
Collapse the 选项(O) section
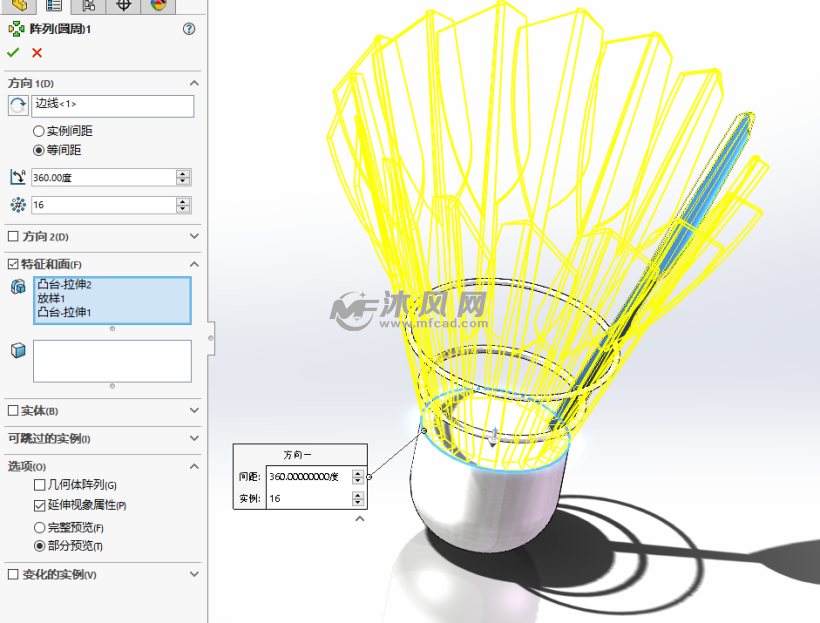194,466
